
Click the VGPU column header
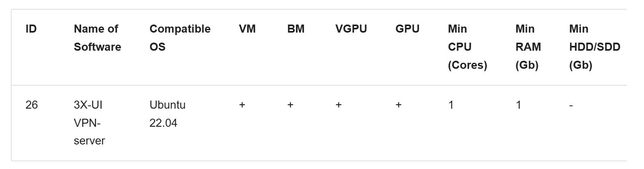point(351,29)
